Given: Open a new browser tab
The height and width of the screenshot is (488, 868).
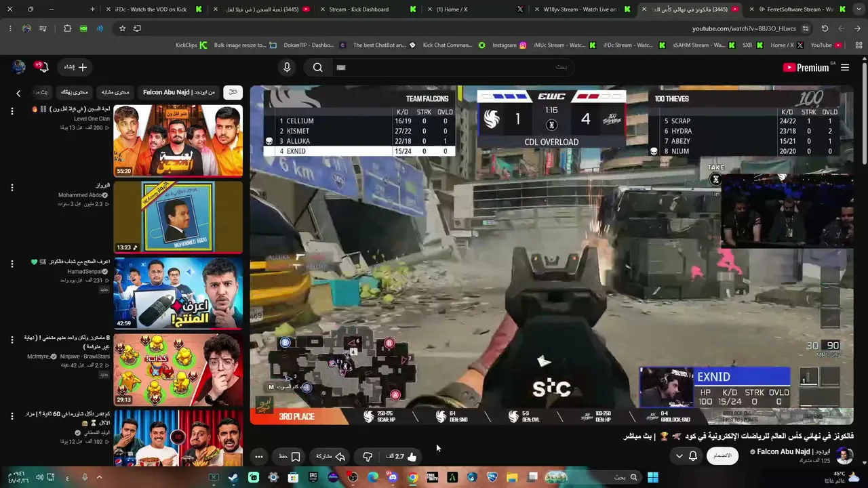Looking at the screenshot, I should tap(93, 9).
